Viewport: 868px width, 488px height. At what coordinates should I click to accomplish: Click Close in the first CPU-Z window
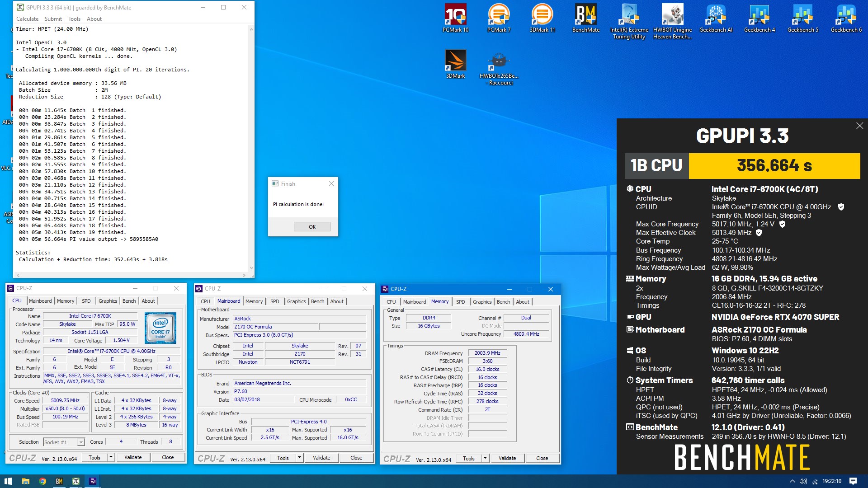pyautogui.click(x=168, y=457)
